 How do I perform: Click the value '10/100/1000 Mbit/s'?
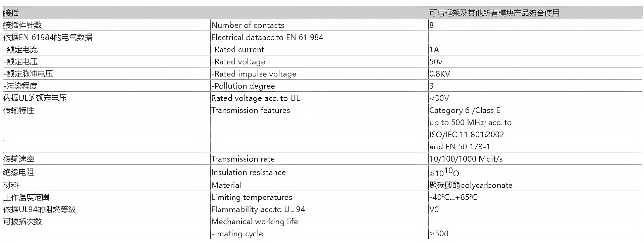(x=466, y=159)
